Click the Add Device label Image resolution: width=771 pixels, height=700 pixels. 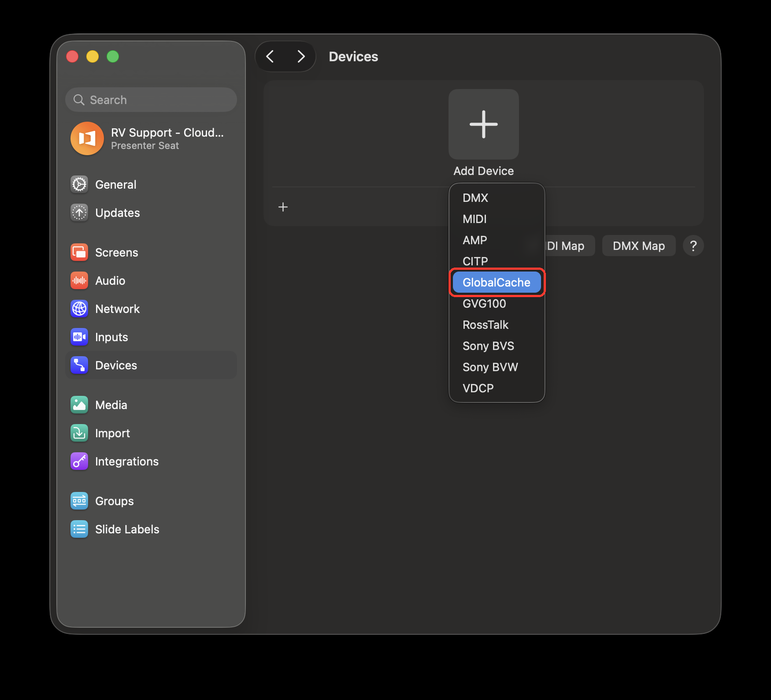coord(484,171)
